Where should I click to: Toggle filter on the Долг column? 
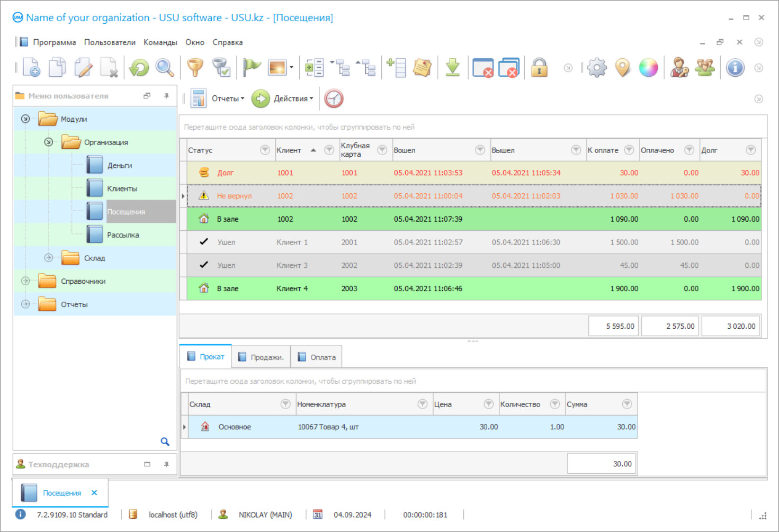pos(750,150)
